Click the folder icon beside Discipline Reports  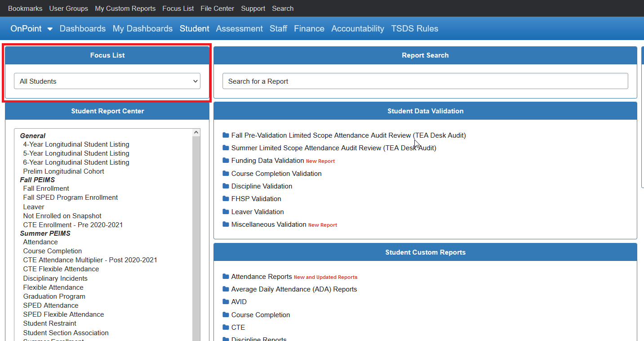pos(226,339)
